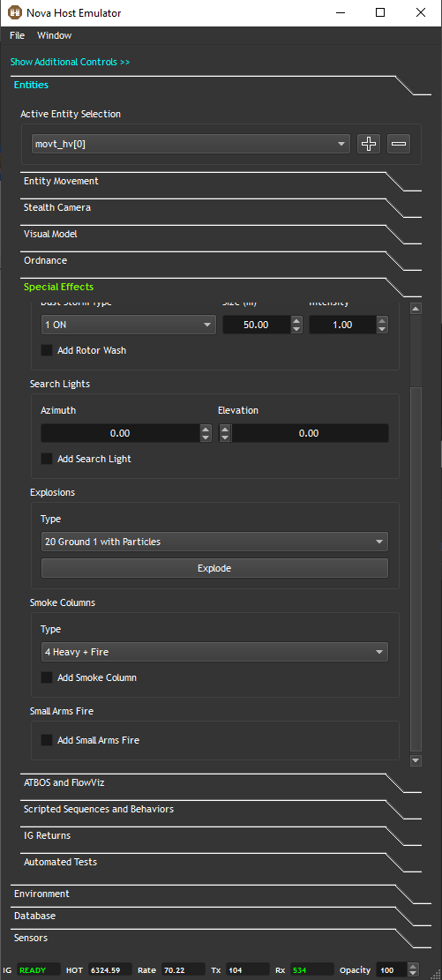The height and width of the screenshot is (980, 442).
Task: Open the File menu
Action: 17,35
